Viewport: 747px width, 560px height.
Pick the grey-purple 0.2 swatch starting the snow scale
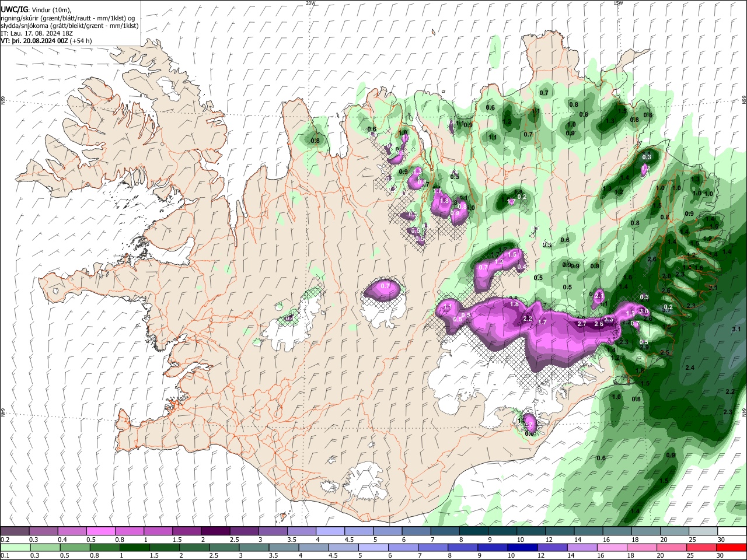15,531
